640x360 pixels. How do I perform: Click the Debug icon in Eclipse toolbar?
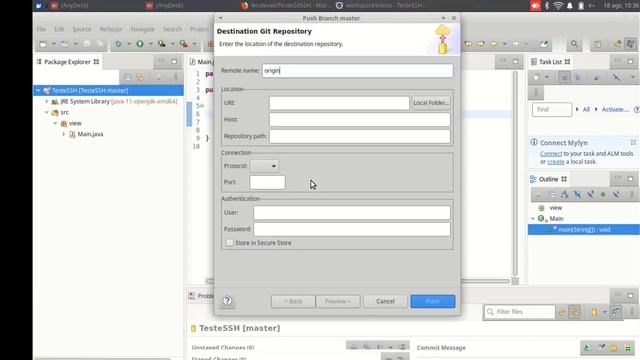[x=118, y=44]
